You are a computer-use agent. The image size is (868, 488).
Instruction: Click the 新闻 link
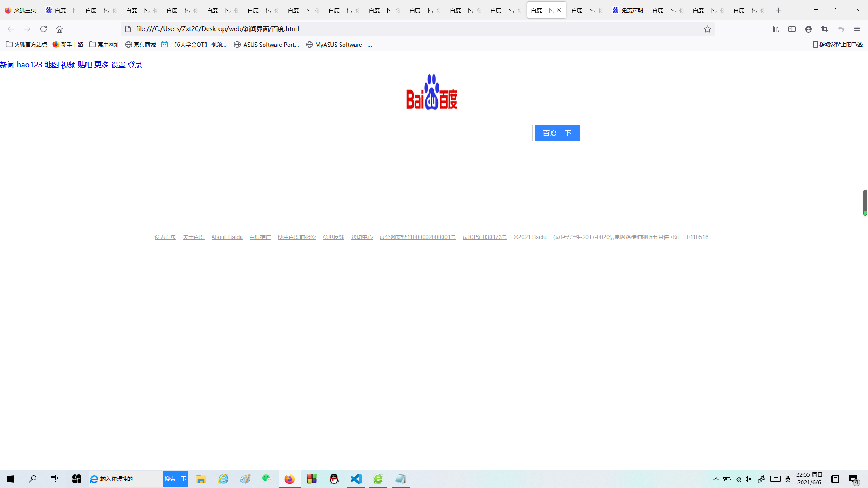point(7,65)
